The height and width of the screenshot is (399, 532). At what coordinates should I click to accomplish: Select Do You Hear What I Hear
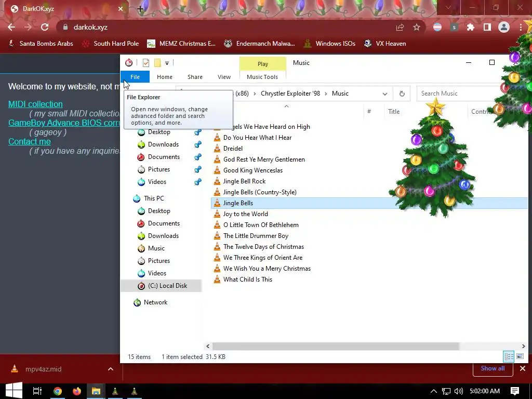pos(257,137)
